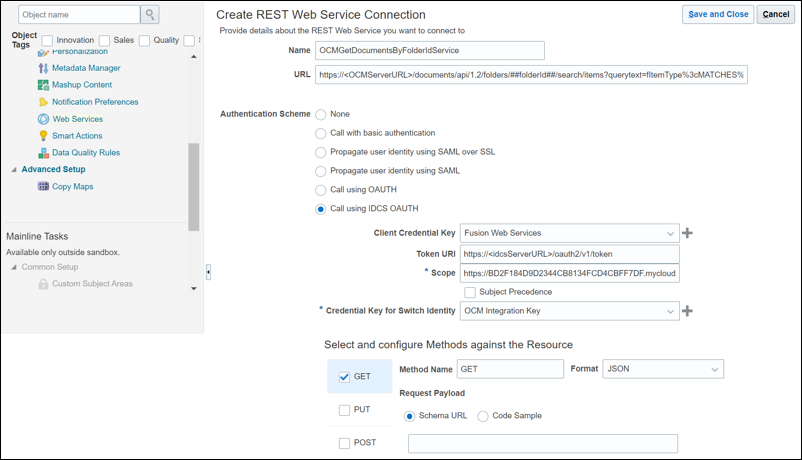
Task: Click the Data Quality Rules icon
Action: [x=43, y=153]
